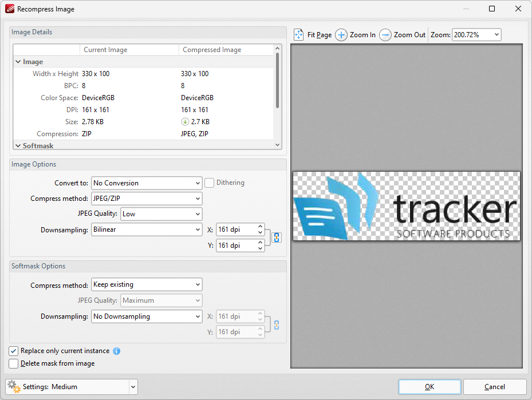This screenshot has width=532, height=400.
Task: Click the Zoom Out minus icon
Action: click(385, 34)
